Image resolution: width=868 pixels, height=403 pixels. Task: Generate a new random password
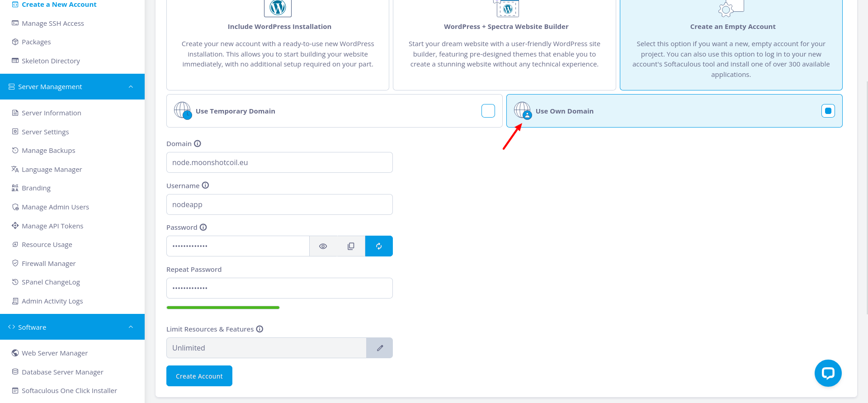click(x=379, y=246)
